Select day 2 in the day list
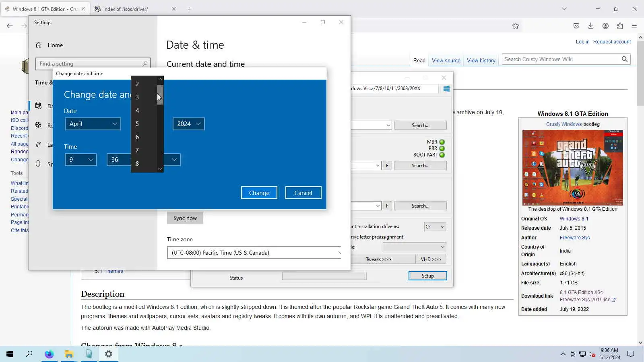644x362 pixels. pyautogui.click(x=143, y=84)
